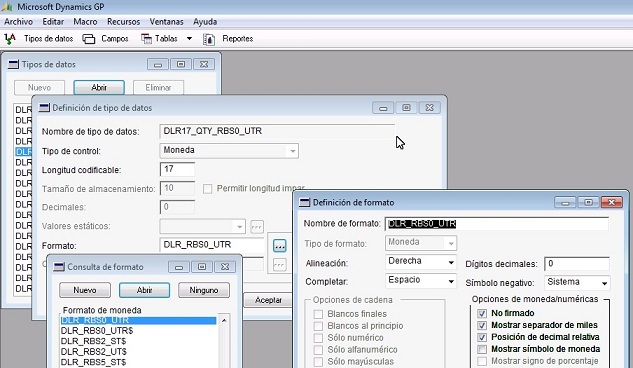Image resolution: width=633 pixels, height=368 pixels.
Task: Click the Mostrar signo de porcentaje checkbox
Action: pos(482,361)
